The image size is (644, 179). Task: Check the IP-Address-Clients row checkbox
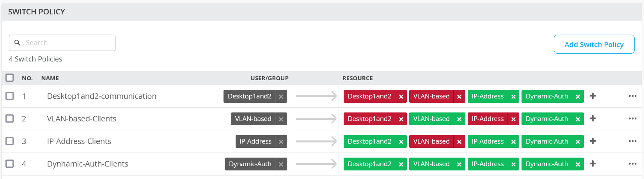coord(10,141)
